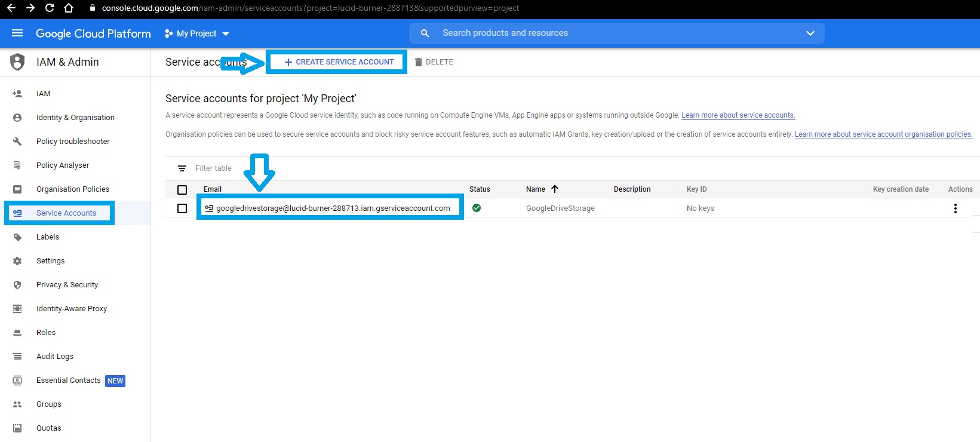
Task: Click the browser back arrow
Action: [x=11, y=8]
